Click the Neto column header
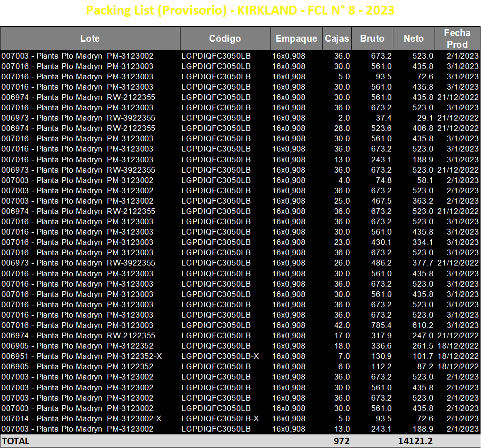The image size is (481, 448). coord(414,38)
